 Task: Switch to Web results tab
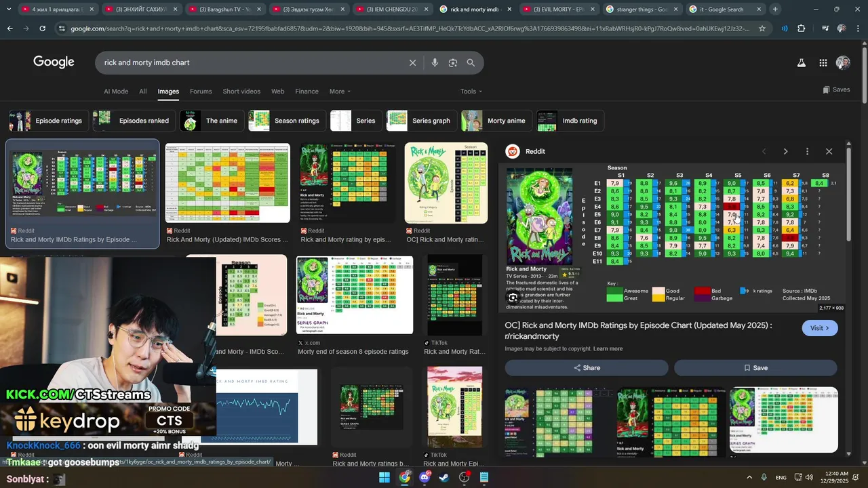click(278, 91)
